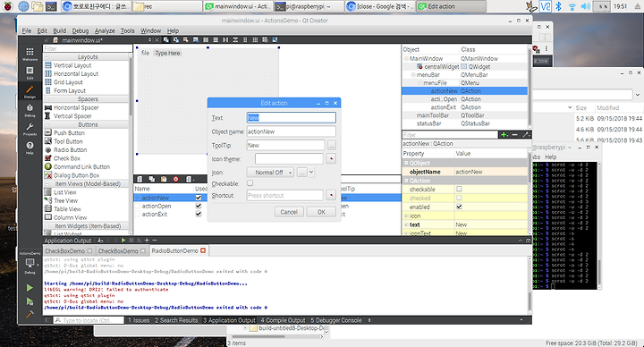Click Type to locate search field
Image resolution: width=644 pixels, height=347 pixels.
coord(89,320)
